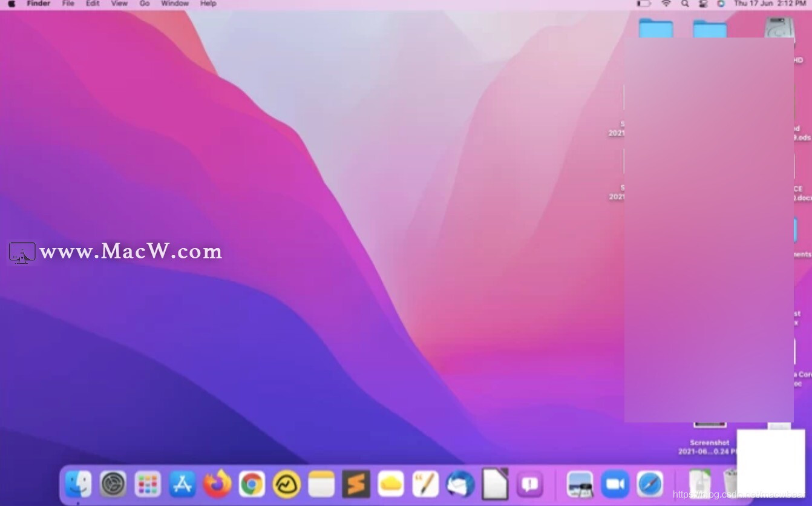Launch Thunderbird mail from the Dock
The height and width of the screenshot is (506, 812).
[460, 484]
